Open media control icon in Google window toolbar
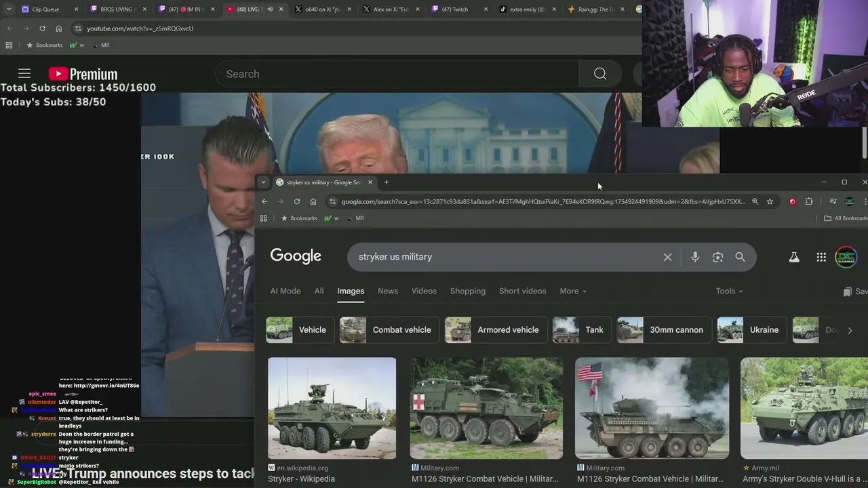 point(833,201)
